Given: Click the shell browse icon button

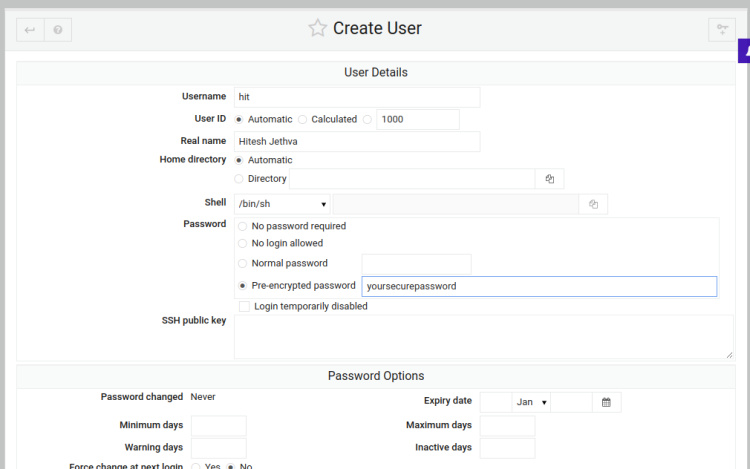Looking at the screenshot, I should 593,204.
